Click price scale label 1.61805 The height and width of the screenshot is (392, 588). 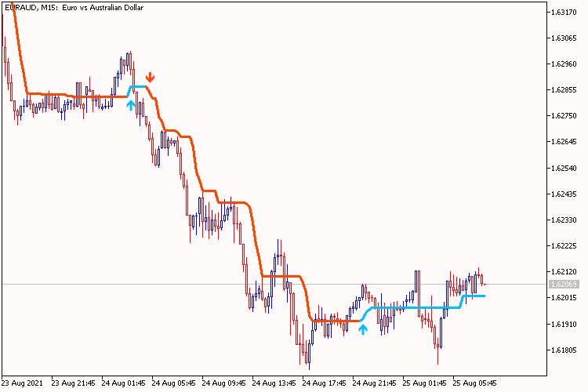tap(564, 350)
